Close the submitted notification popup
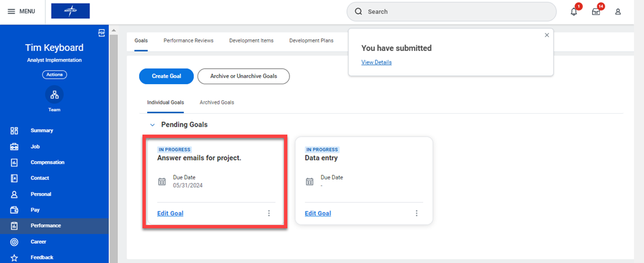 click(x=546, y=35)
